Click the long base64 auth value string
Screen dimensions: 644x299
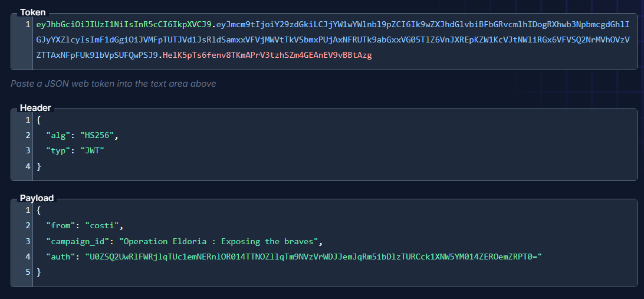(314, 257)
